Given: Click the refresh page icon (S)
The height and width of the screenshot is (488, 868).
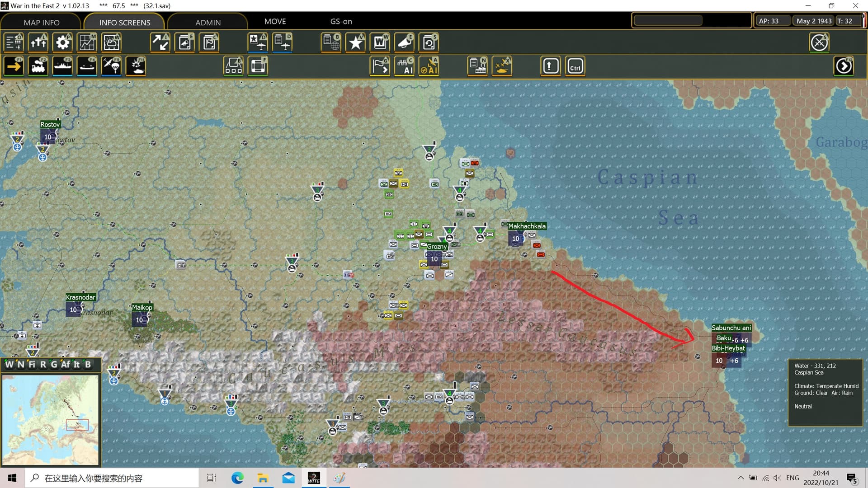Looking at the screenshot, I should (x=429, y=42).
